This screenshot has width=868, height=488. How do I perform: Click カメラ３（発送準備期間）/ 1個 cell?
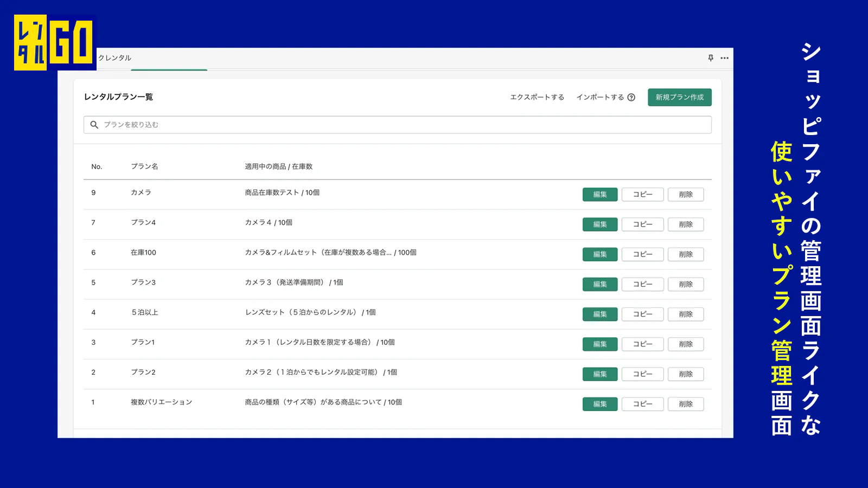pos(293,282)
